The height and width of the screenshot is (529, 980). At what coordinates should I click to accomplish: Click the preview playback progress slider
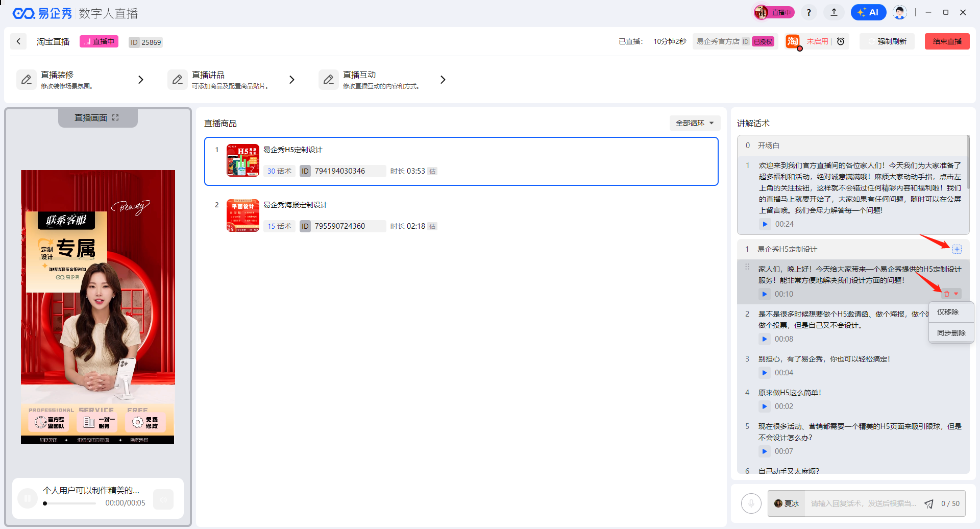click(x=69, y=503)
